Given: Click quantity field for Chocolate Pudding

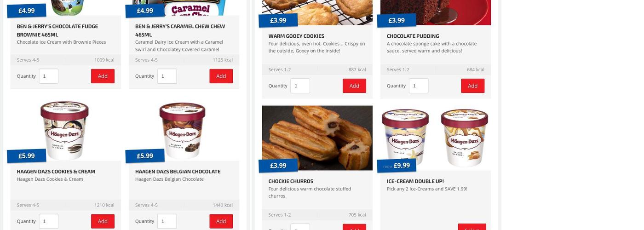Looking at the screenshot, I should 419,86.
